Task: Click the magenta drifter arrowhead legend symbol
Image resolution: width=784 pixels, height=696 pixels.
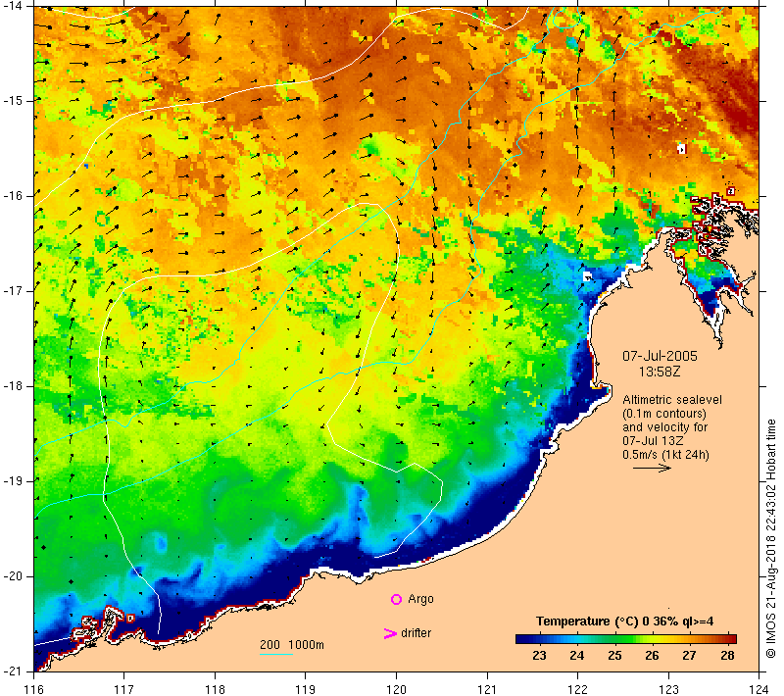Action: pos(390,633)
